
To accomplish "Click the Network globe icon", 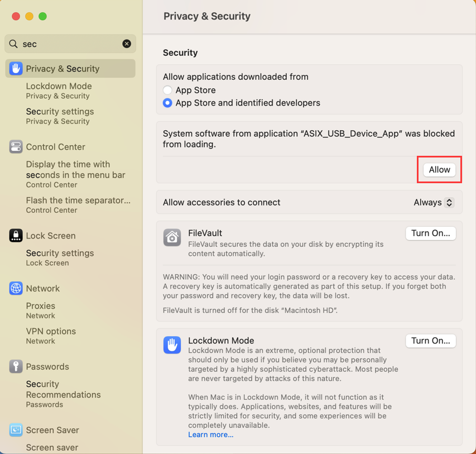I will (x=16, y=288).
